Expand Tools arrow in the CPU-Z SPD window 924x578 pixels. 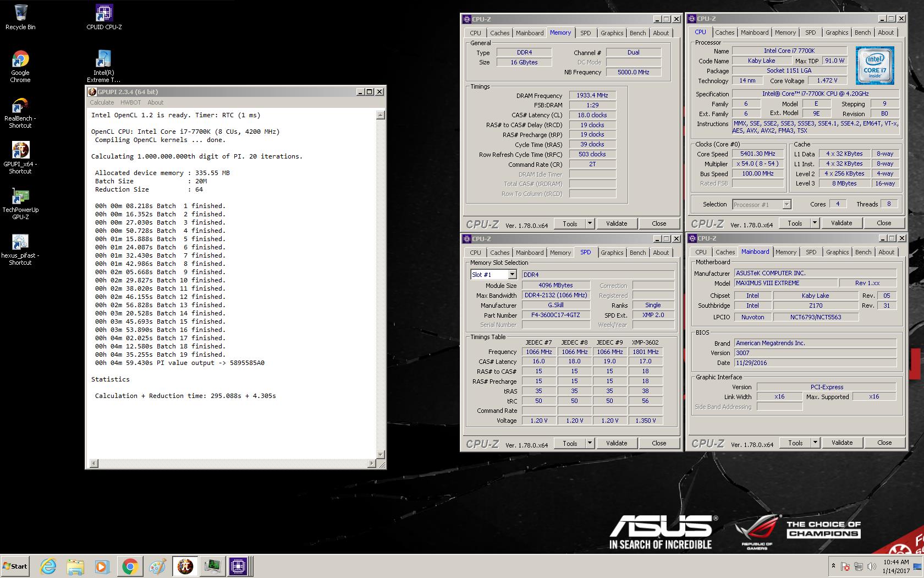coord(590,443)
